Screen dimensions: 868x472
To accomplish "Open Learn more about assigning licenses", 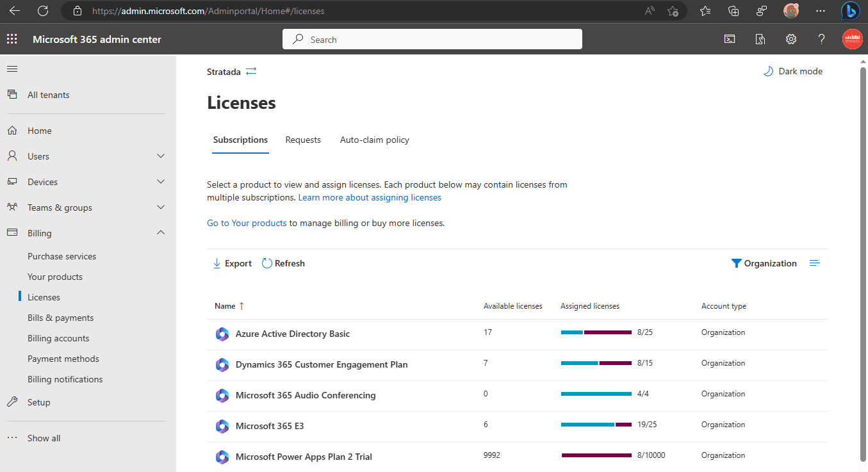I will (370, 197).
